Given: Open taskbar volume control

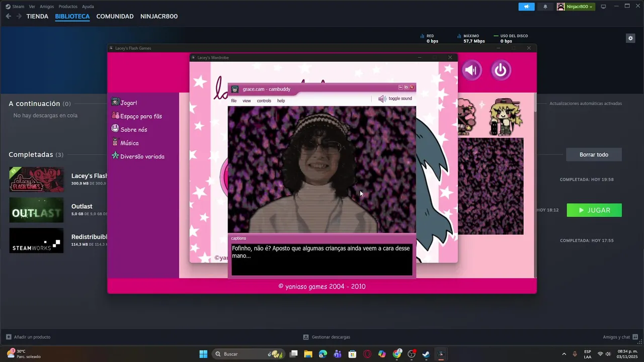Looking at the screenshot, I should click(x=608, y=354).
